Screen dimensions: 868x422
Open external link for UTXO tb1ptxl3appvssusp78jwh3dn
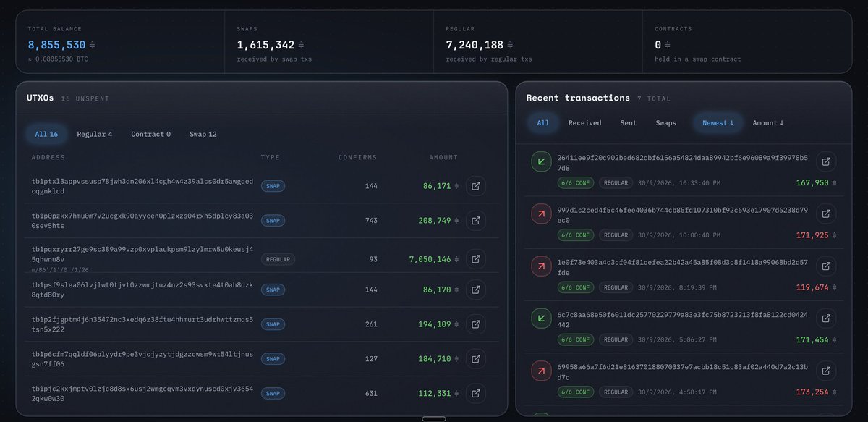click(476, 186)
